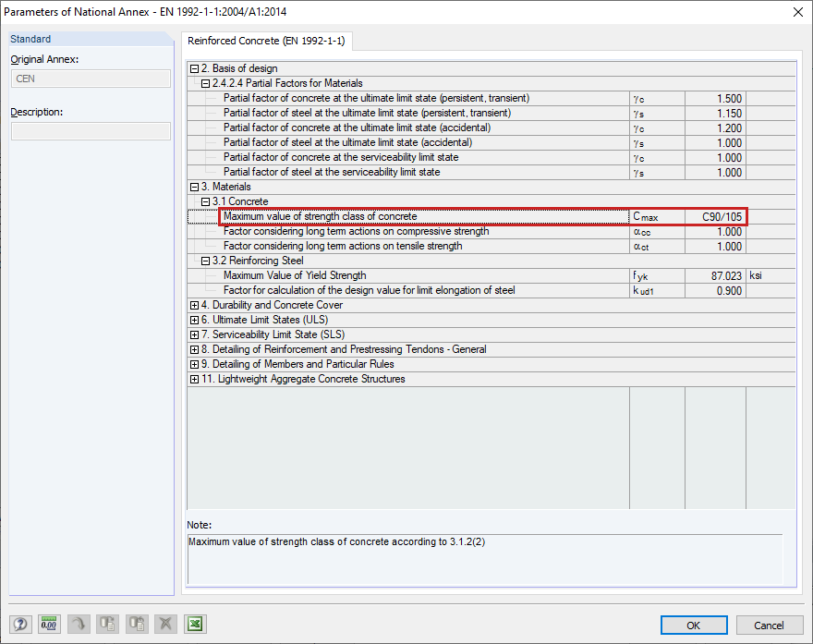
Task: Export parameters with the Excel icon
Action: 196,624
